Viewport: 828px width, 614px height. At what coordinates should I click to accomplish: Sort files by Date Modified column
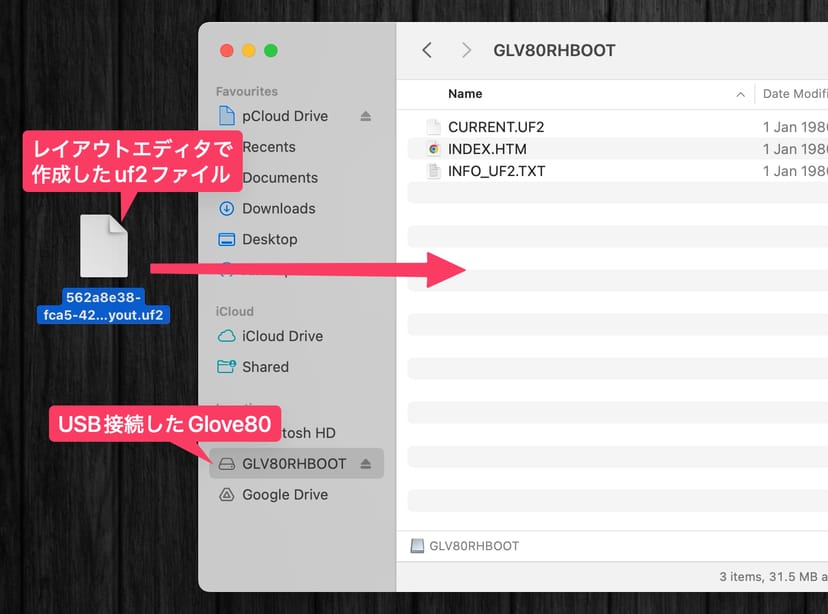pyautogui.click(x=794, y=94)
